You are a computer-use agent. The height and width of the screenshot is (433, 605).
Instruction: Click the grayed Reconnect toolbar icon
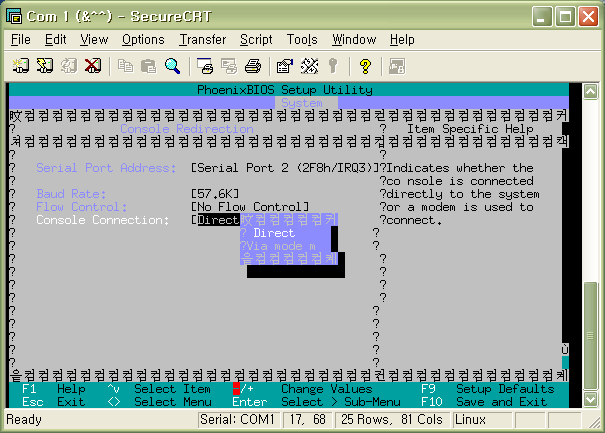69,66
